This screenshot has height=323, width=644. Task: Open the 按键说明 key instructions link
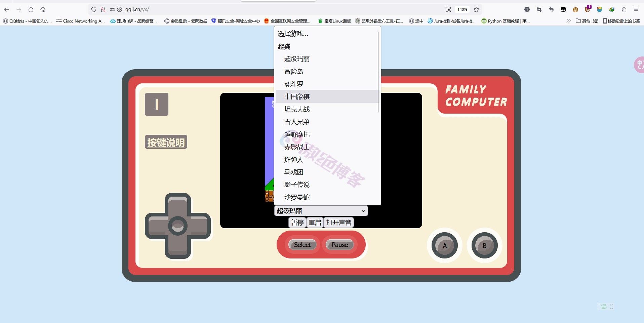[166, 142]
